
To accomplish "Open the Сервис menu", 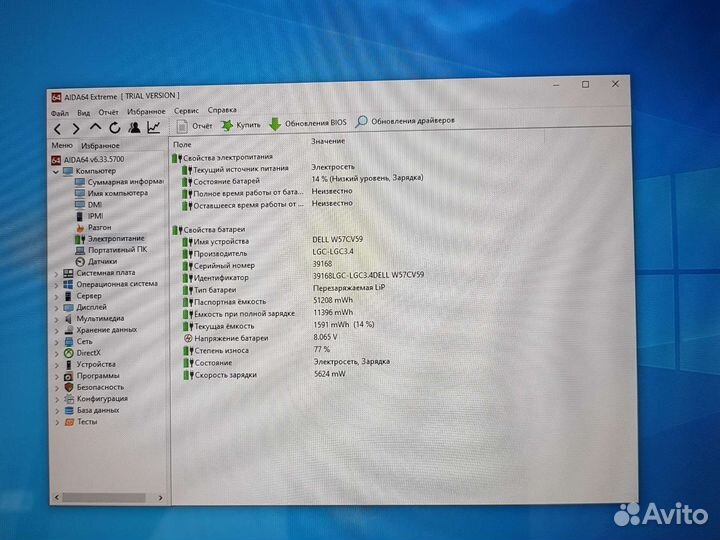I will coord(186,111).
